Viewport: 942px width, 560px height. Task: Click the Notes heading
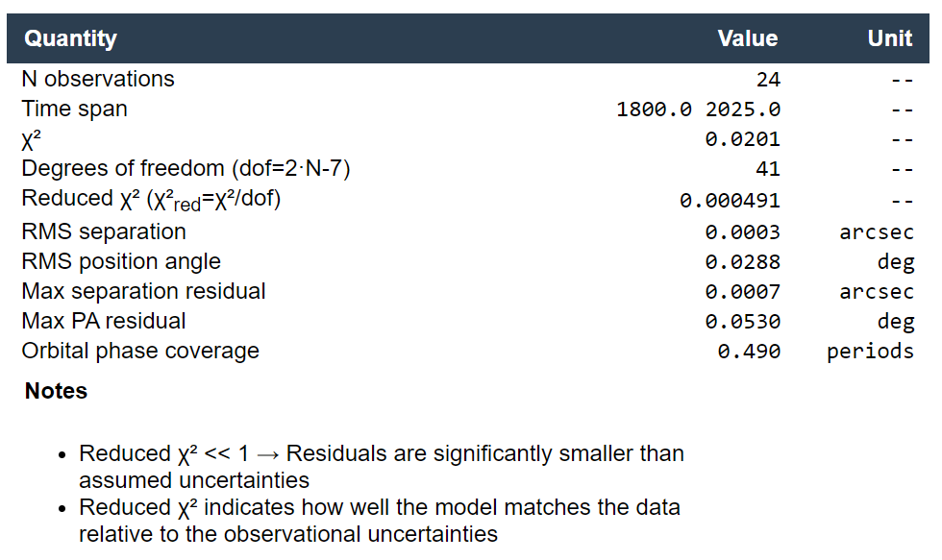point(56,391)
